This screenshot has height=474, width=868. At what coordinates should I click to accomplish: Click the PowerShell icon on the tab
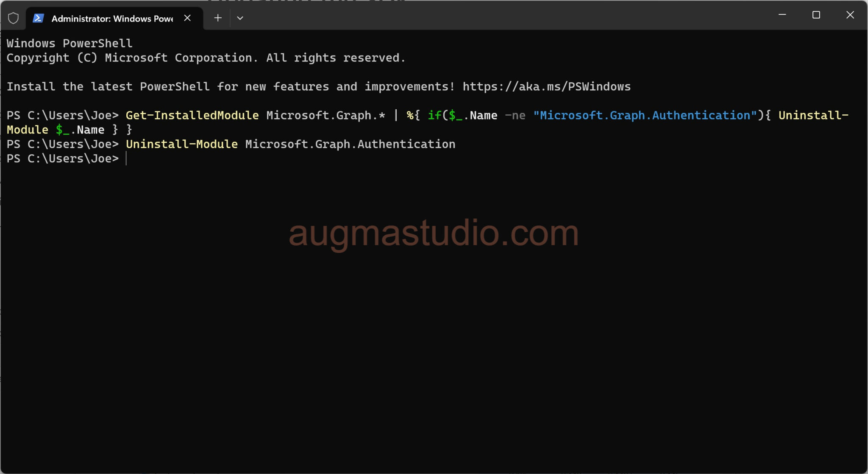point(39,18)
